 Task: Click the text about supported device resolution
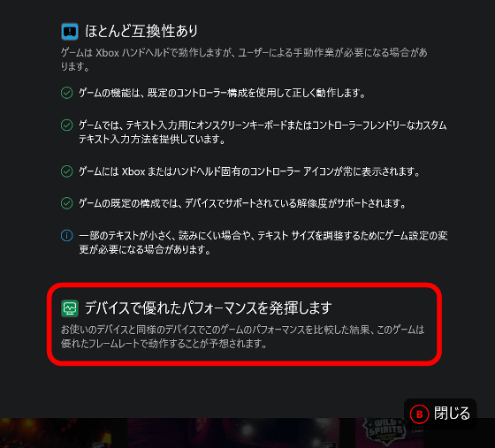[x=242, y=203]
